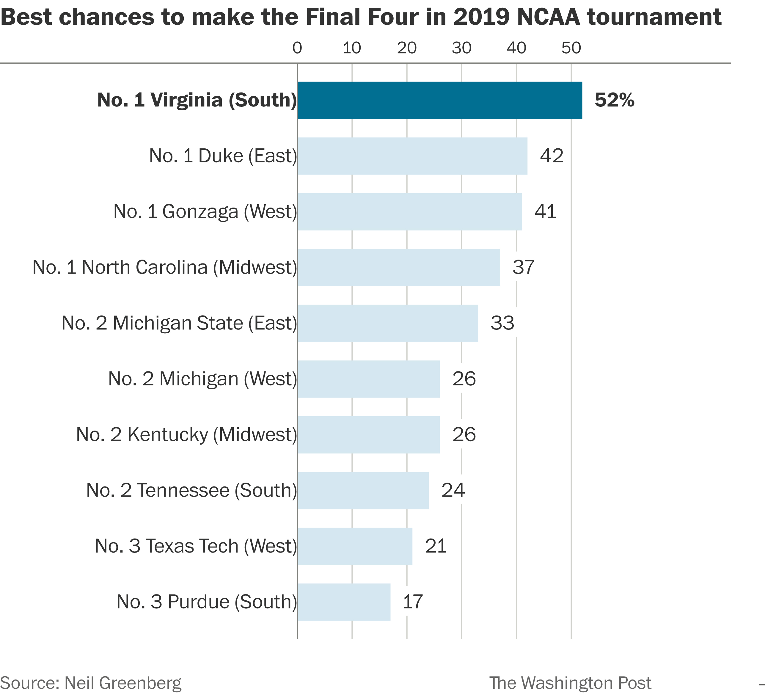Click the North Carolina (Midwest) bar
765x700 pixels.
point(398,268)
